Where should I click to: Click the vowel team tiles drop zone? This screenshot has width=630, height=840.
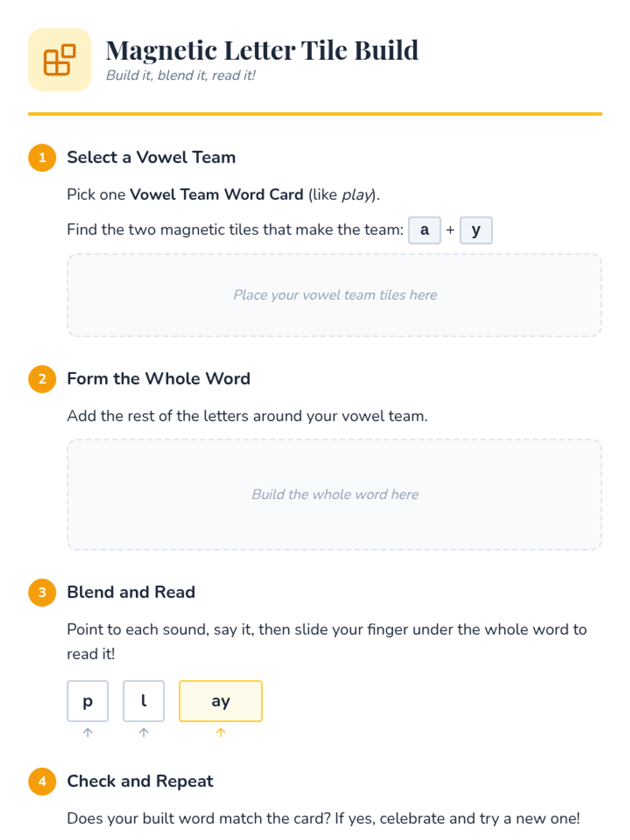pyautogui.click(x=334, y=295)
